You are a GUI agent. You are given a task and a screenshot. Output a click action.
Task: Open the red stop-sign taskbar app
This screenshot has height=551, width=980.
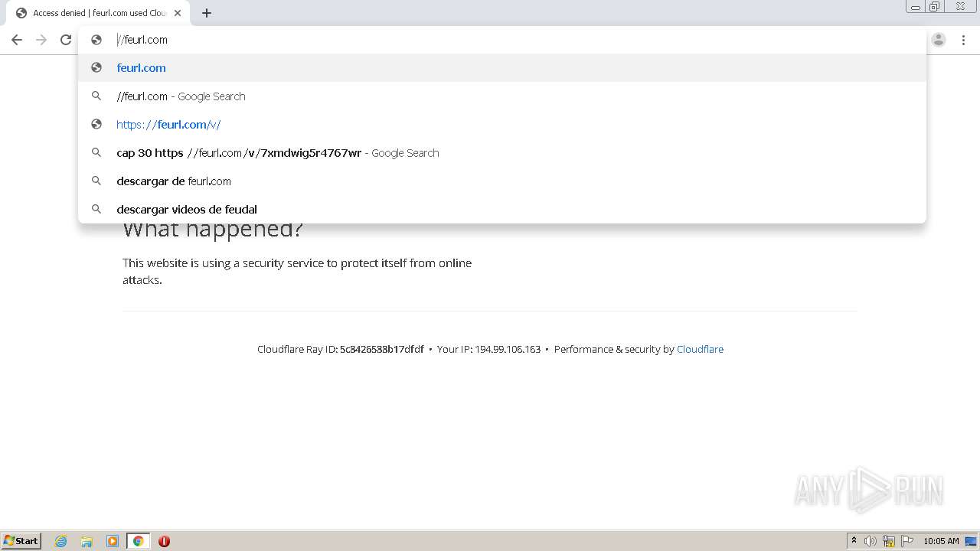164,541
